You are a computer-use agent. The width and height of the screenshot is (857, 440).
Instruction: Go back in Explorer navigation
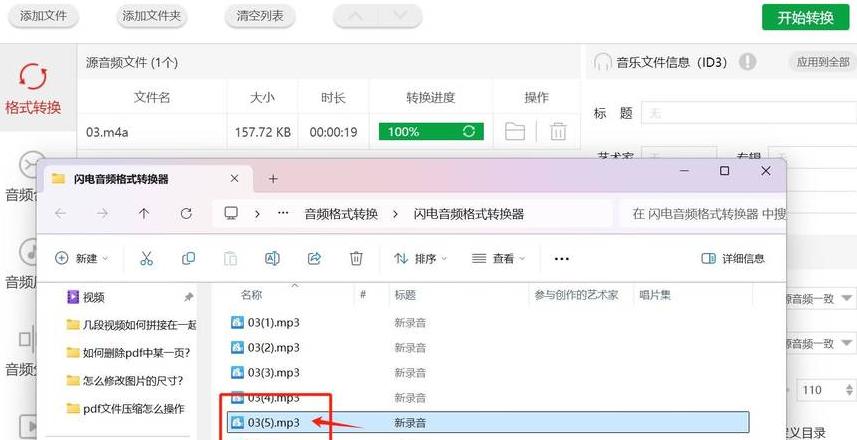point(60,214)
